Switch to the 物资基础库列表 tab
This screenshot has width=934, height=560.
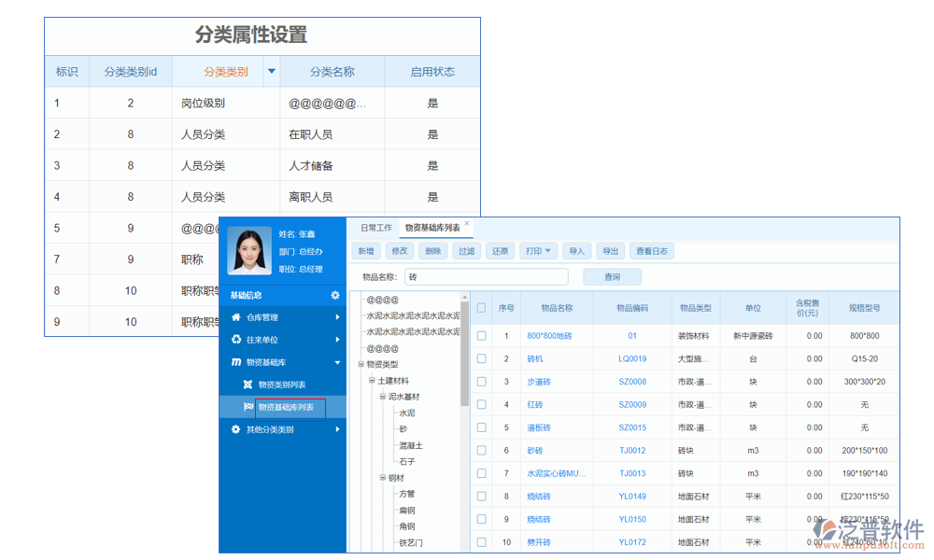(433, 227)
